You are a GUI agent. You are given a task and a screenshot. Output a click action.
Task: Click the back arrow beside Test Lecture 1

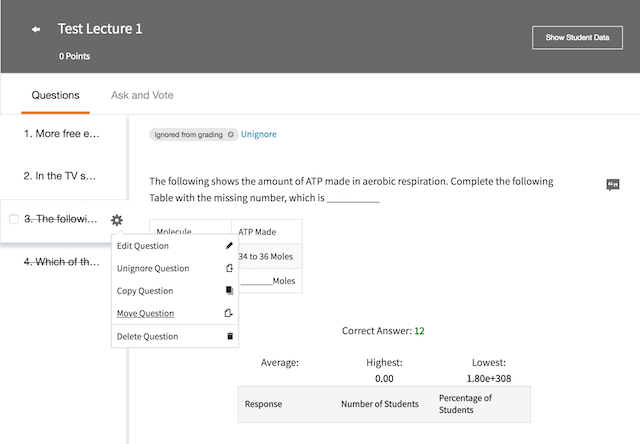pos(36,29)
